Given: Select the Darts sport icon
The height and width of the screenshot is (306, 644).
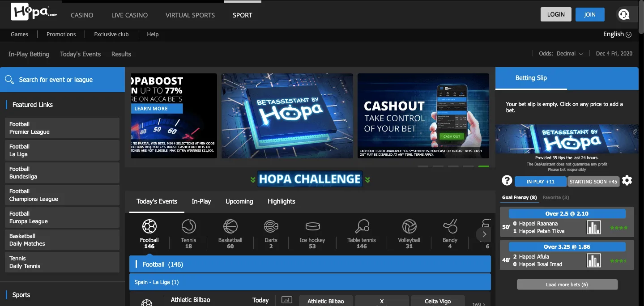Looking at the screenshot, I should [271, 226].
